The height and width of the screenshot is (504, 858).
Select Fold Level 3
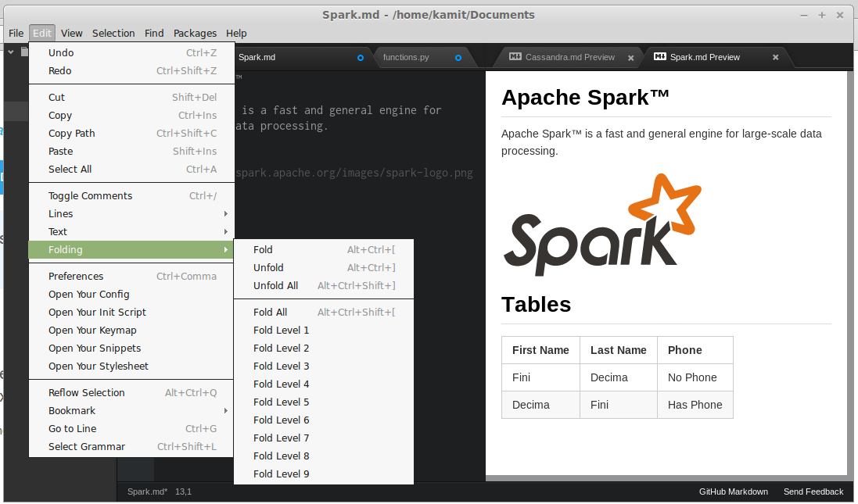(x=323, y=366)
